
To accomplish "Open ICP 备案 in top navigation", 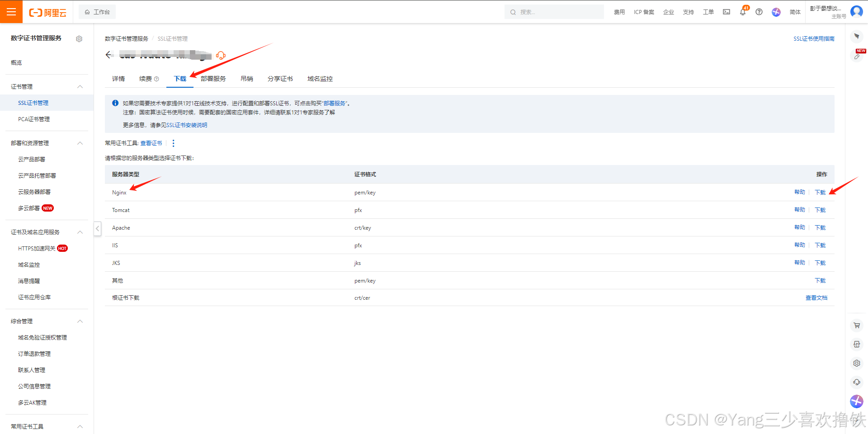I will 644,12.
